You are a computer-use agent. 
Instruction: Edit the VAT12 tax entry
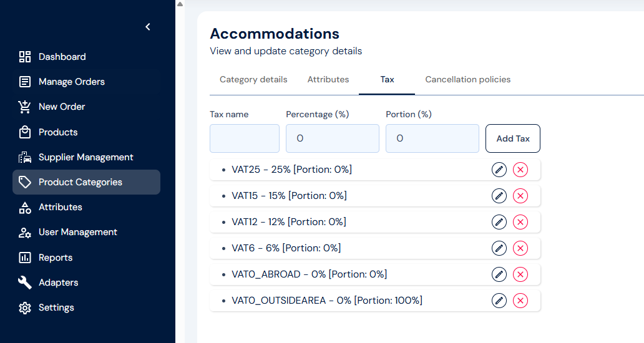(499, 222)
